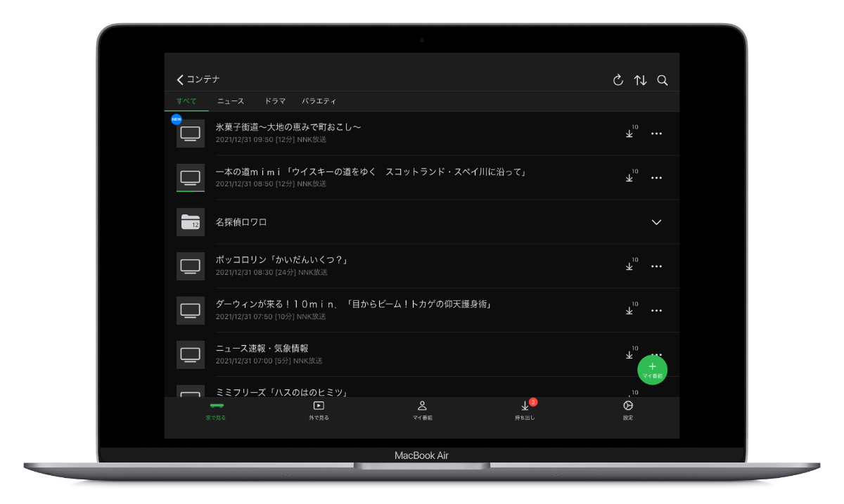Open the sort order options
The width and height of the screenshot is (844, 504).
click(640, 80)
